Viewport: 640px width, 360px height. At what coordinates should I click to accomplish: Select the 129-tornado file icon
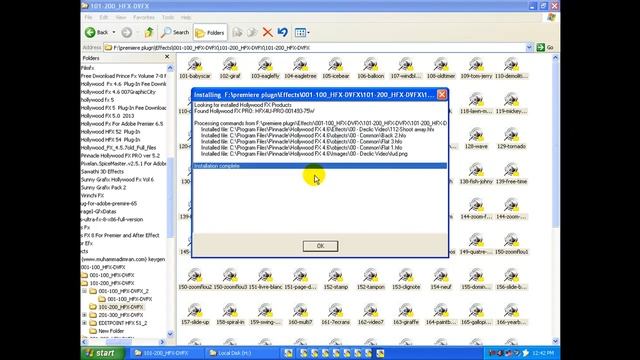click(x=511, y=138)
